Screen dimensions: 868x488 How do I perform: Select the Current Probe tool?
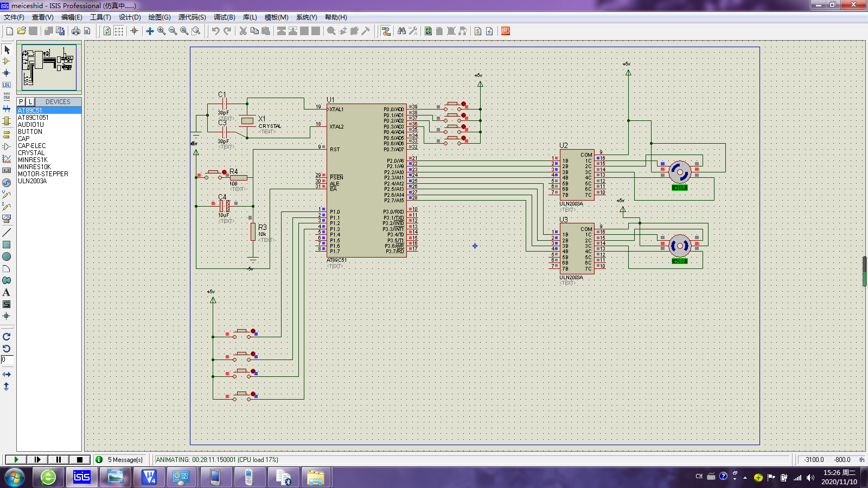click(x=7, y=207)
